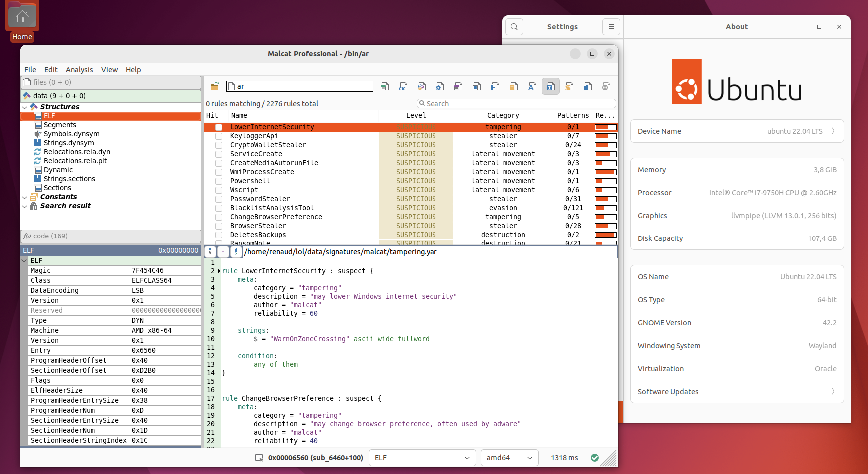Open the blue bar chart view icon
The image size is (868, 474).
[588, 87]
